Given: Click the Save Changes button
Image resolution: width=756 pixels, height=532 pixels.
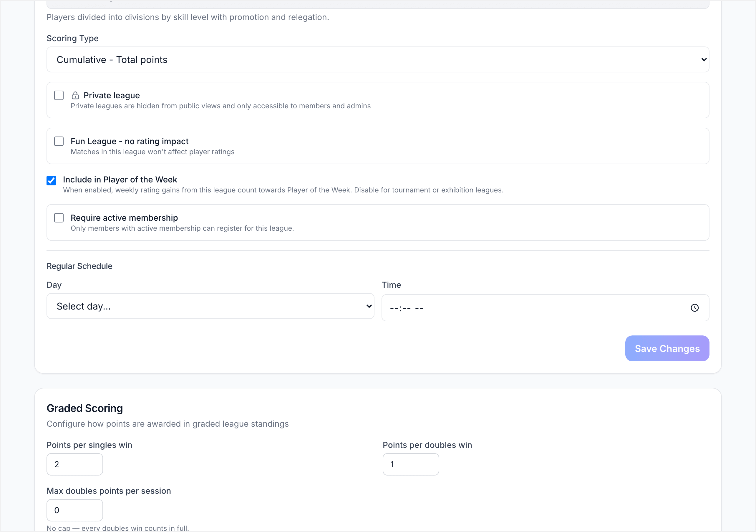Looking at the screenshot, I should click(x=667, y=348).
